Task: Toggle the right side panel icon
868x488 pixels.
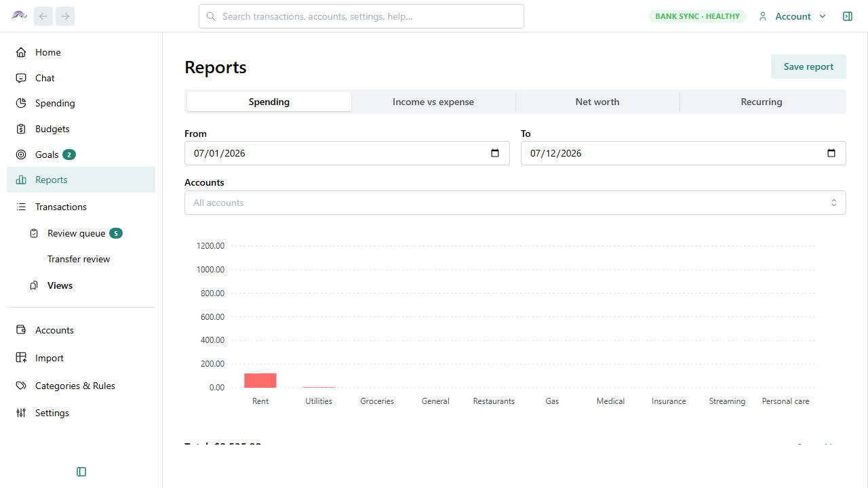Action: tap(848, 16)
